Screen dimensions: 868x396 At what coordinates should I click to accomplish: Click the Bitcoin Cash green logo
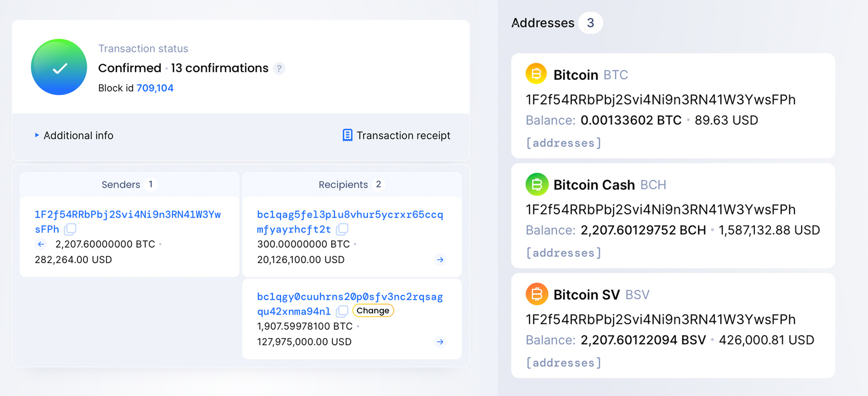536,184
